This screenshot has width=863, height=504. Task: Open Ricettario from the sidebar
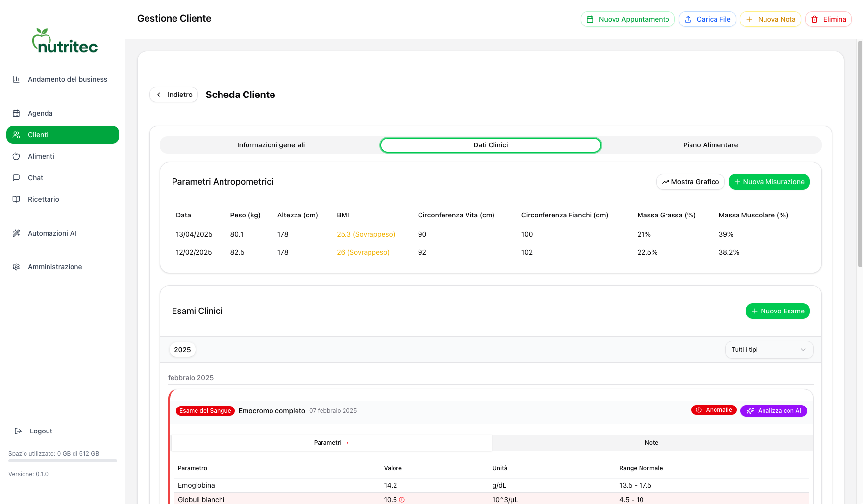(x=63, y=199)
